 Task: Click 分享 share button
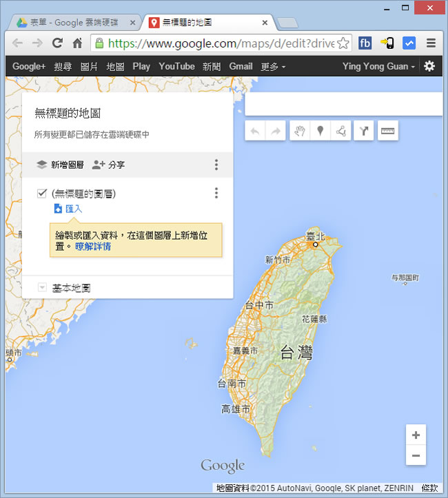point(108,165)
